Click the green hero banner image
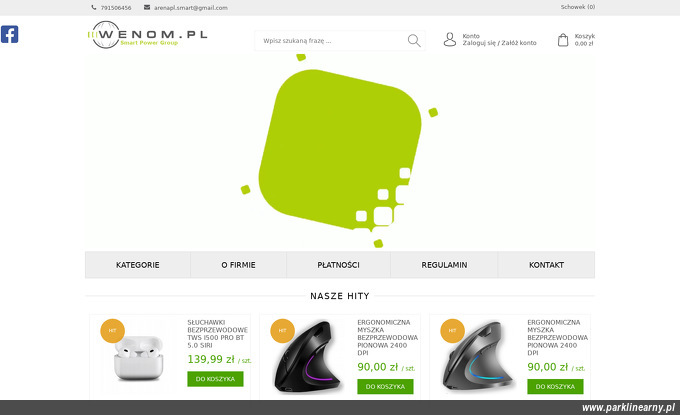The height and width of the screenshot is (415, 680). [x=340, y=151]
